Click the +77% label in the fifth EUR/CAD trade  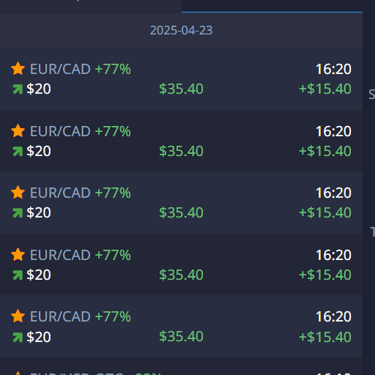tap(113, 316)
